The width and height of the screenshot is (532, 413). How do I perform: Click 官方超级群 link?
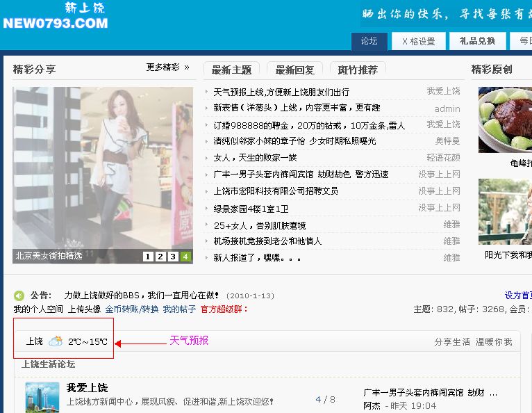(x=224, y=309)
